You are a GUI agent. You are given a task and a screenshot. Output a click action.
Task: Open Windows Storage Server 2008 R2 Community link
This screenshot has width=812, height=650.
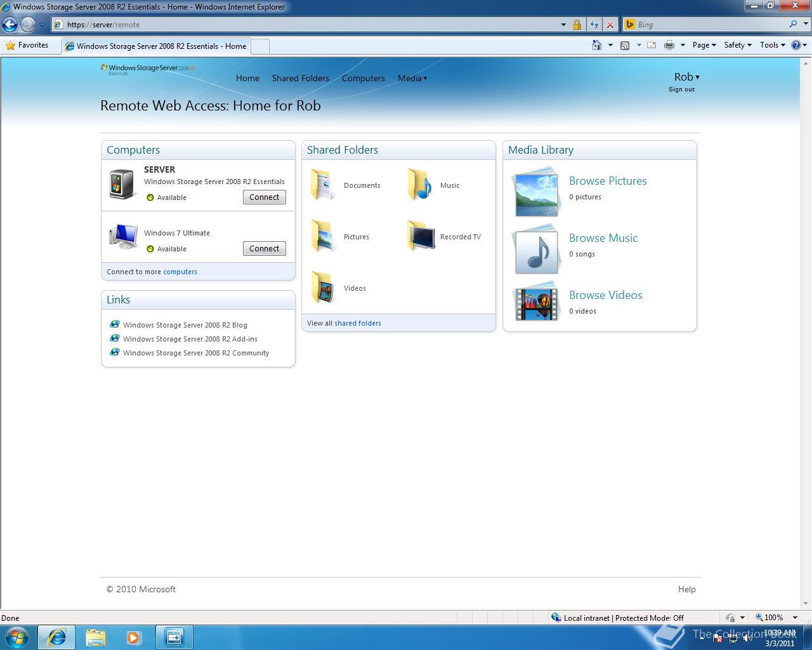[x=196, y=353]
